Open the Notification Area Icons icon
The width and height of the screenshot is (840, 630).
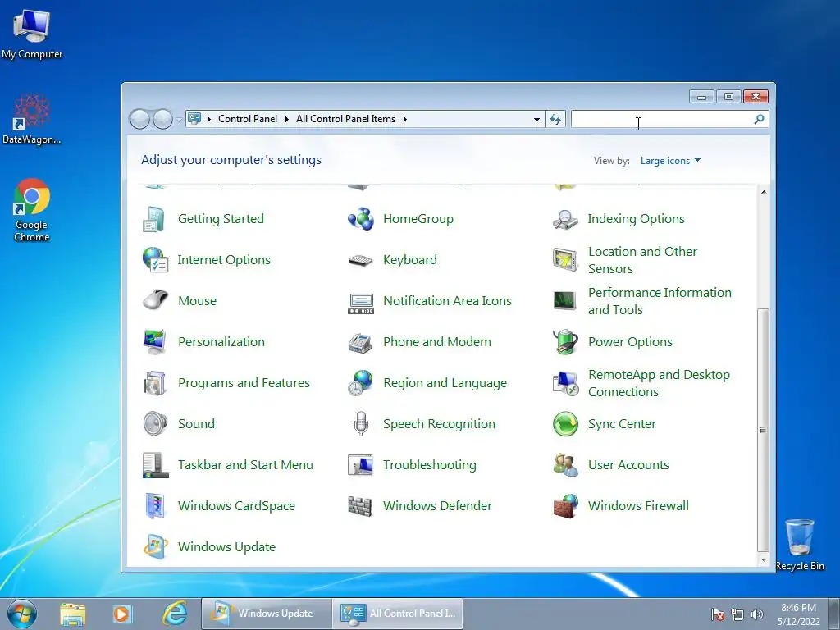[x=361, y=304]
